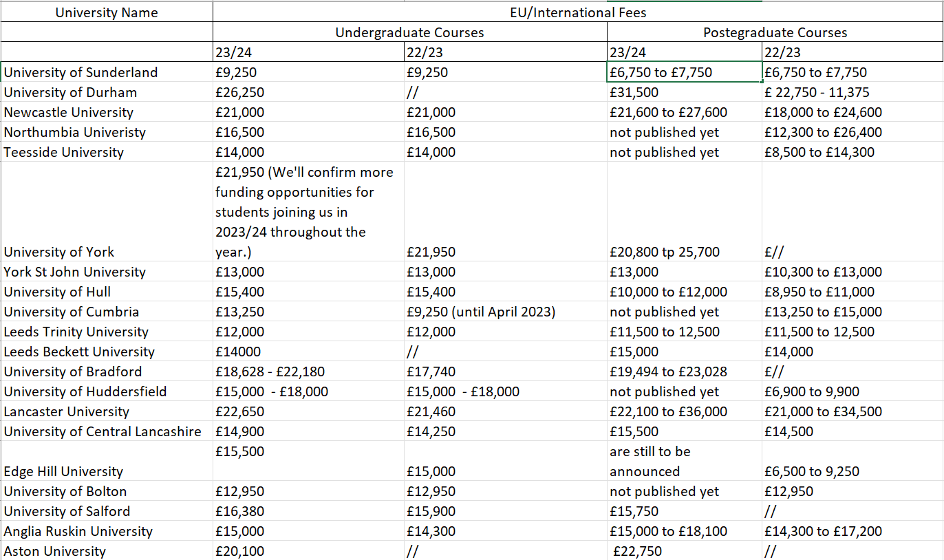Select the "University of Central Lancashire" cell
This screenshot has height=560, width=944.
point(103,431)
